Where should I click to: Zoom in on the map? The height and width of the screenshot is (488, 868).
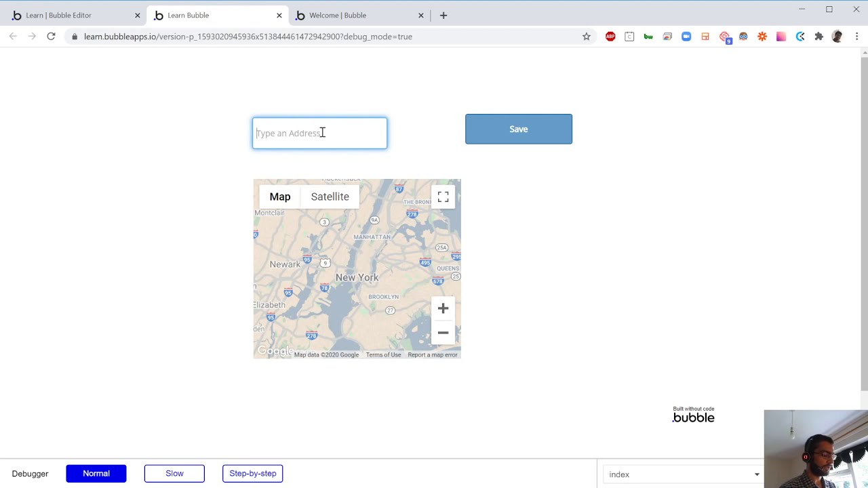tap(443, 308)
